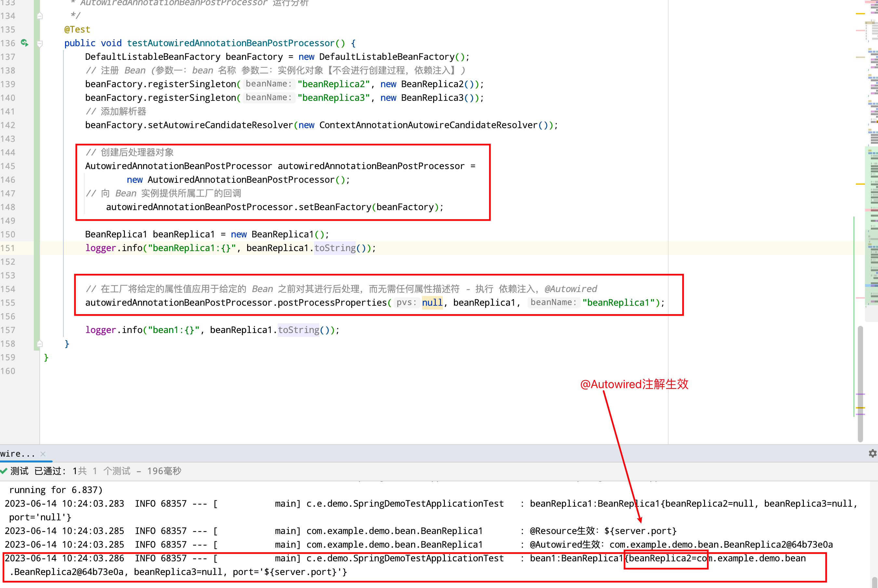Click the run test gutter icon on line 136
Image resolution: width=878 pixels, height=588 pixels.
(24, 43)
